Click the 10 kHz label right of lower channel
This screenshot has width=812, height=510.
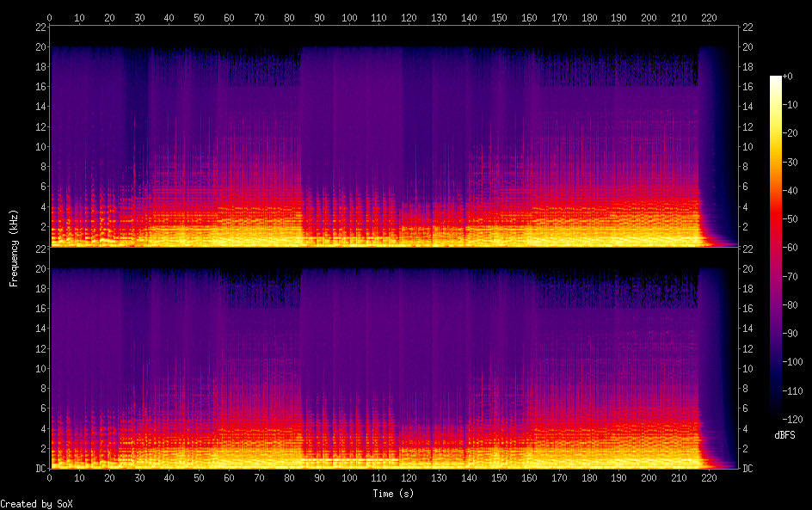point(748,368)
